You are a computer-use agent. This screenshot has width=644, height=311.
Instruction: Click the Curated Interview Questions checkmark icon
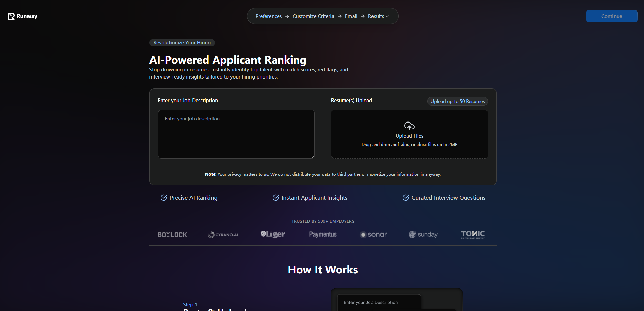tap(405, 197)
